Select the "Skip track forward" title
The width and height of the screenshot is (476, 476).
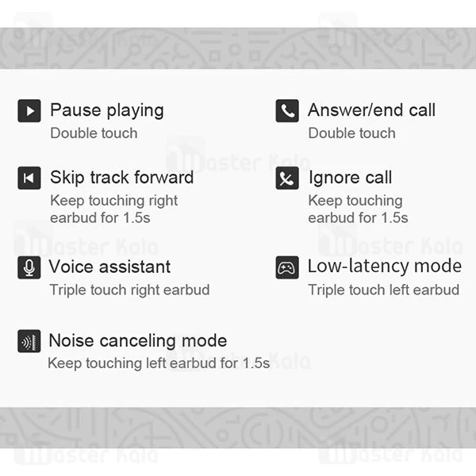coord(121,177)
